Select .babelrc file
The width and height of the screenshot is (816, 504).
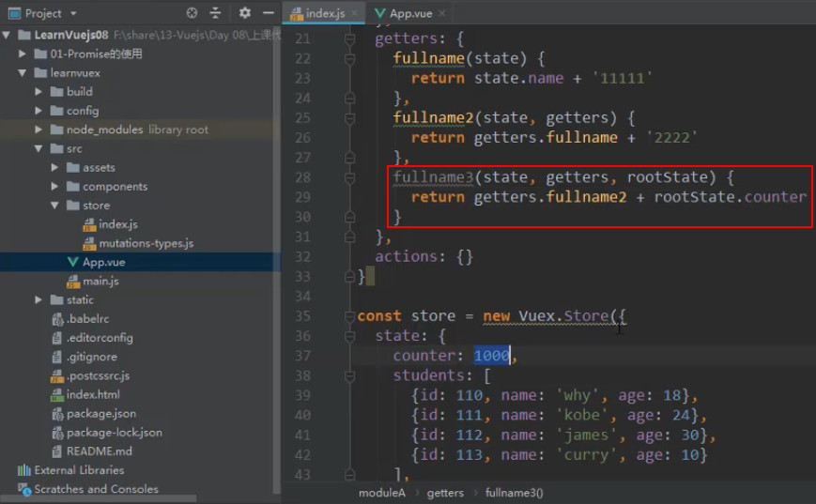(x=88, y=319)
